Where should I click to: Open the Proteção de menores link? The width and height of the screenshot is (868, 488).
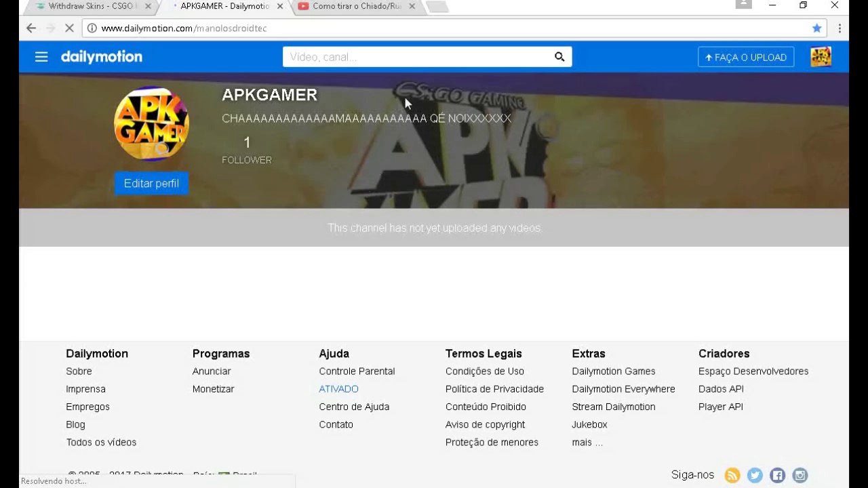click(492, 442)
